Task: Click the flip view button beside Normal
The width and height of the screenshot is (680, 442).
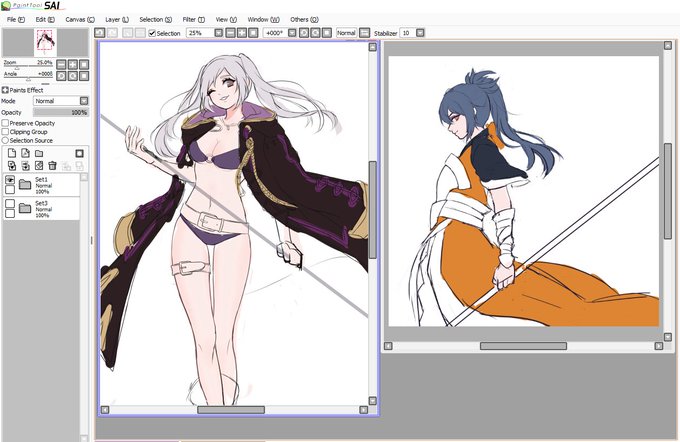Action: point(365,33)
